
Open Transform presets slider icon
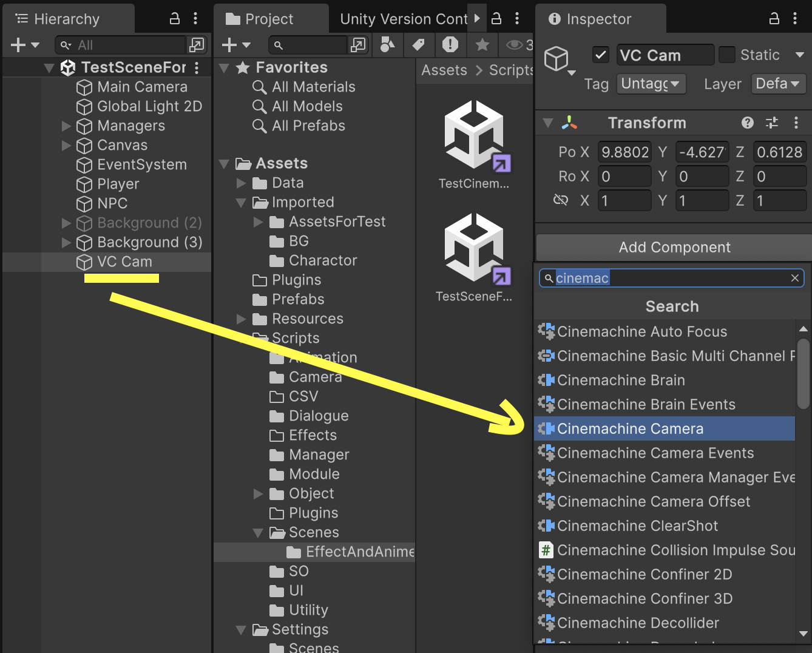(x=772, y=123)
